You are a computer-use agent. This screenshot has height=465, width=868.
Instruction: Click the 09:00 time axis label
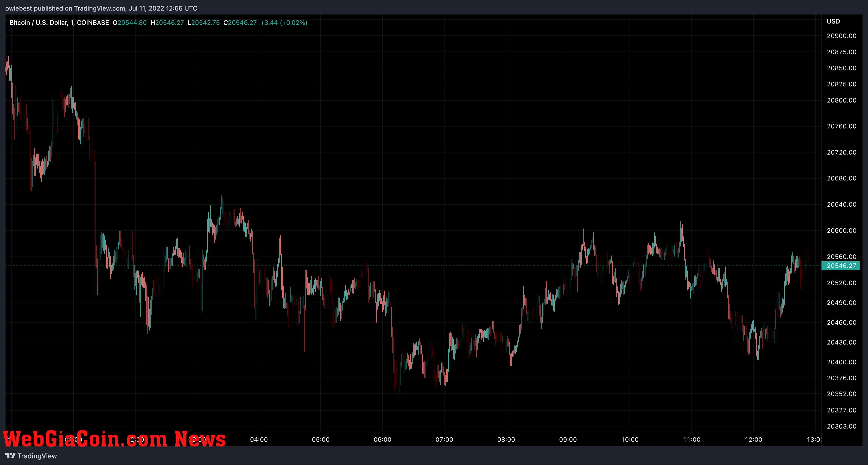pyautogui.click(x=568, y=439)
